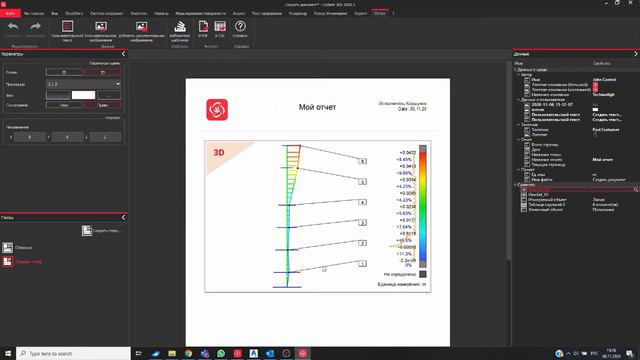The image size is (640, 360).
Task: Click the deviation color scale bar
Action: click(x=423, y=207)
